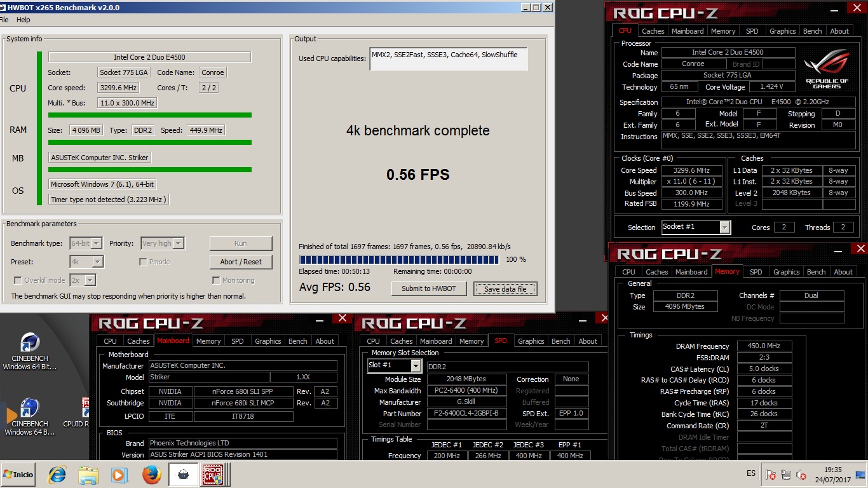Image resolution: width=868 pixels, height=488 pixels.
Task: Open volume speaker icon in system tray
Action: coord(801,475)
